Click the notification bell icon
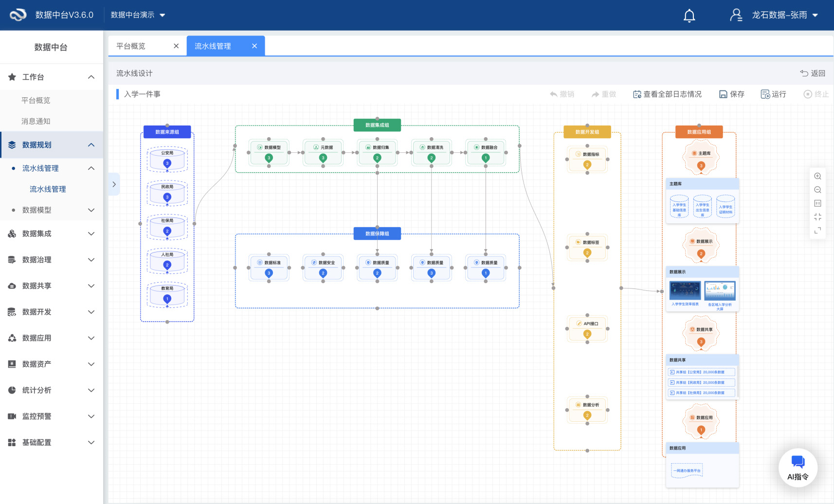Image resolution: width=834 pixels, height=504 pixels. (689, 16)
